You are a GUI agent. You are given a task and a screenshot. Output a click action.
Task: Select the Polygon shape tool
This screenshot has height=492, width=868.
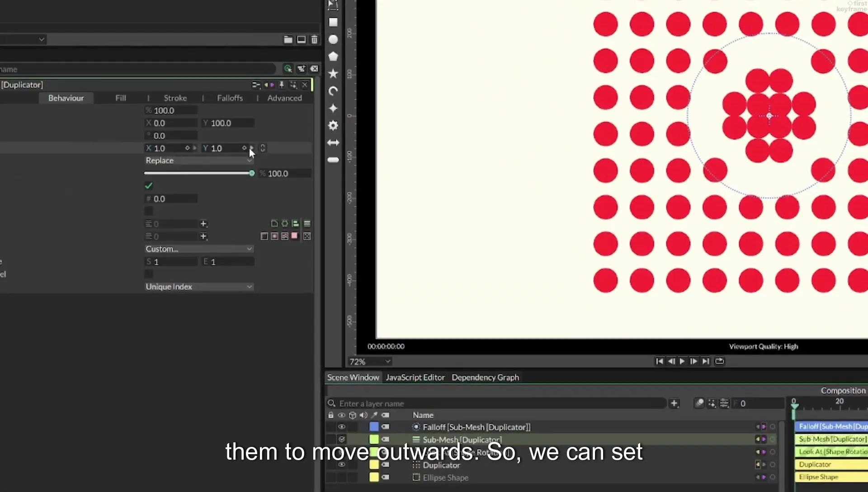tap(333, 57)
